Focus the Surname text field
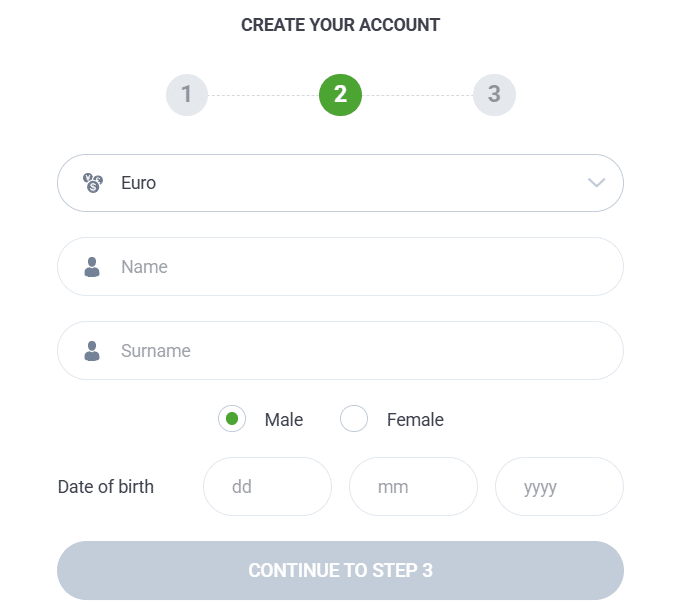 click(x=360, y=351)
